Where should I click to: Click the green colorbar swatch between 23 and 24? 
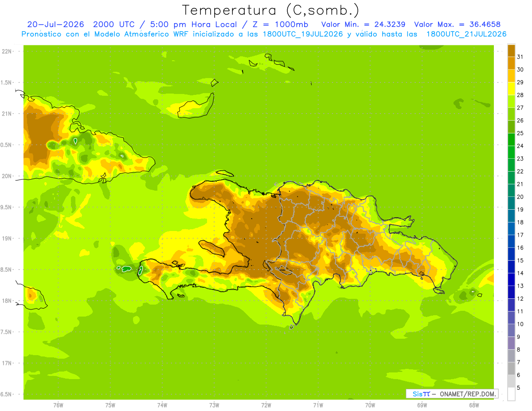click(x=511, y=152)
